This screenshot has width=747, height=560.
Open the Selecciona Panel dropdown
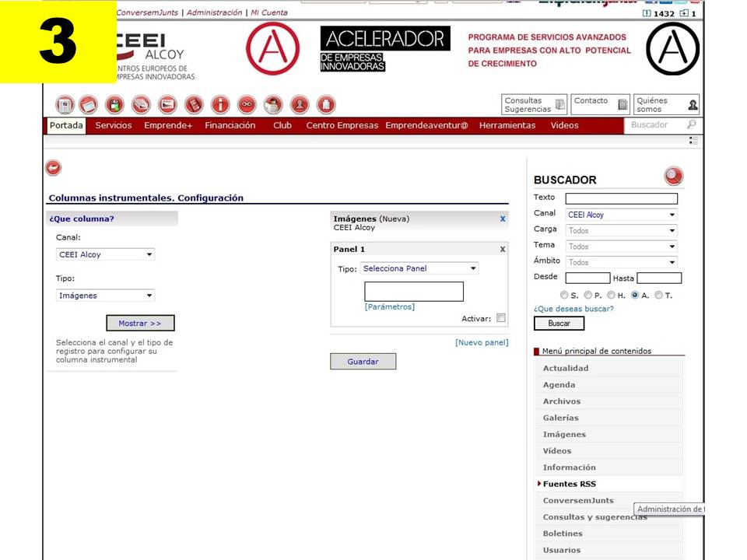419,268
